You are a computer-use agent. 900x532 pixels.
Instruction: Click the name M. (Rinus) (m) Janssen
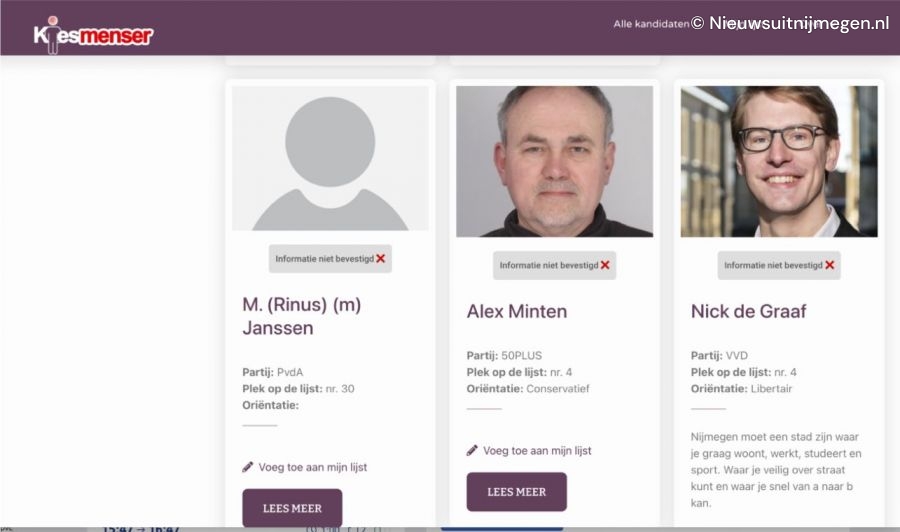point(302,316)
